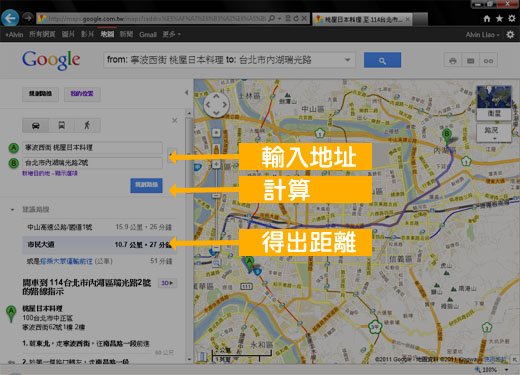
Task: Click the destination address B input field
Action: point(93,163)
